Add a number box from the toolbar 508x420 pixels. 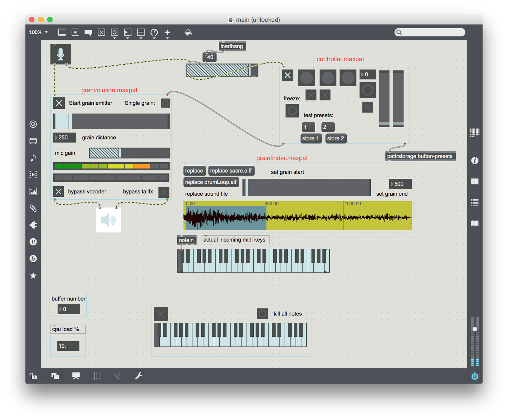(128, 32)
